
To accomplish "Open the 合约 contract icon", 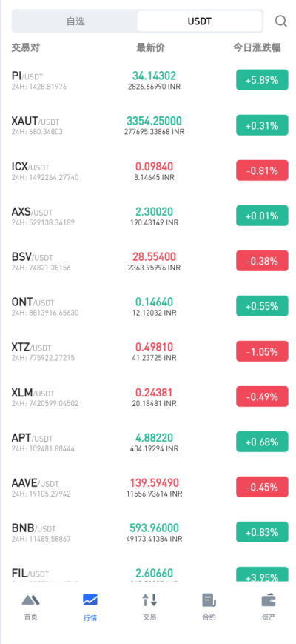I will [209, 600].
